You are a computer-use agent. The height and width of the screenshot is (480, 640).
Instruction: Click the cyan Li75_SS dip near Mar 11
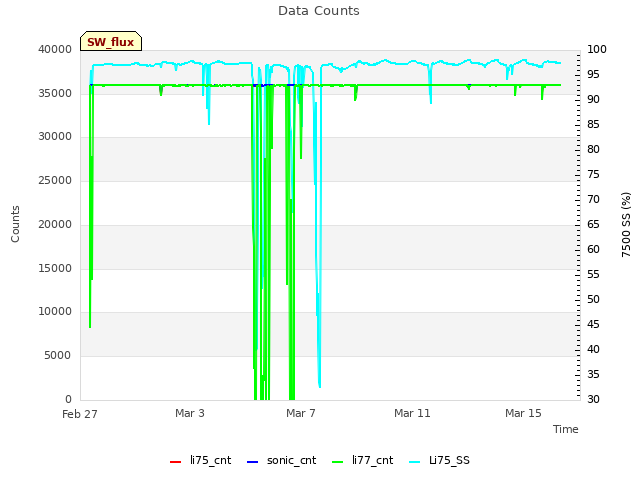point(430,84)
